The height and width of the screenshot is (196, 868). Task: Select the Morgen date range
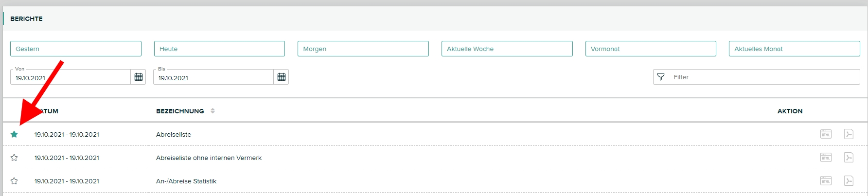[363, 49]
